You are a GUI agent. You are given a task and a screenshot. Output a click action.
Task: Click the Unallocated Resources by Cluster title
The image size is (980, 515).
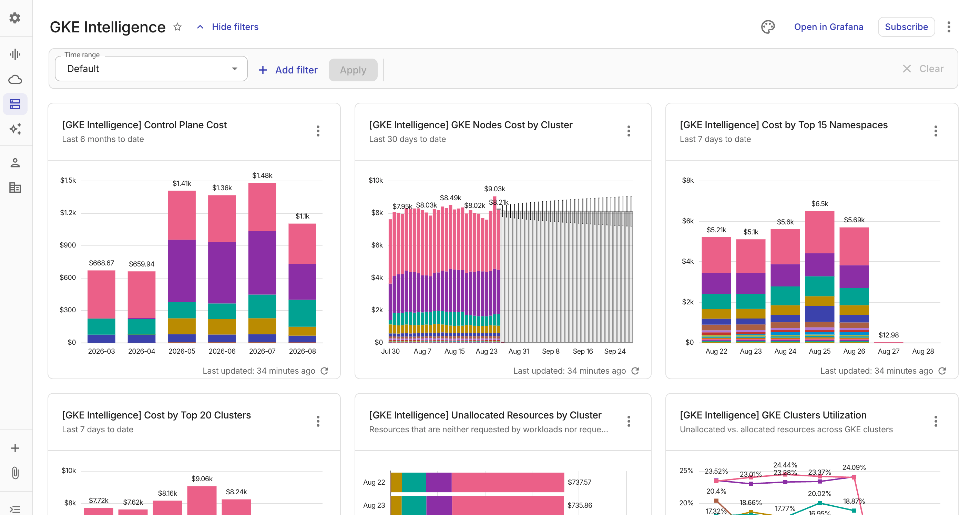[x=485, y=415]
